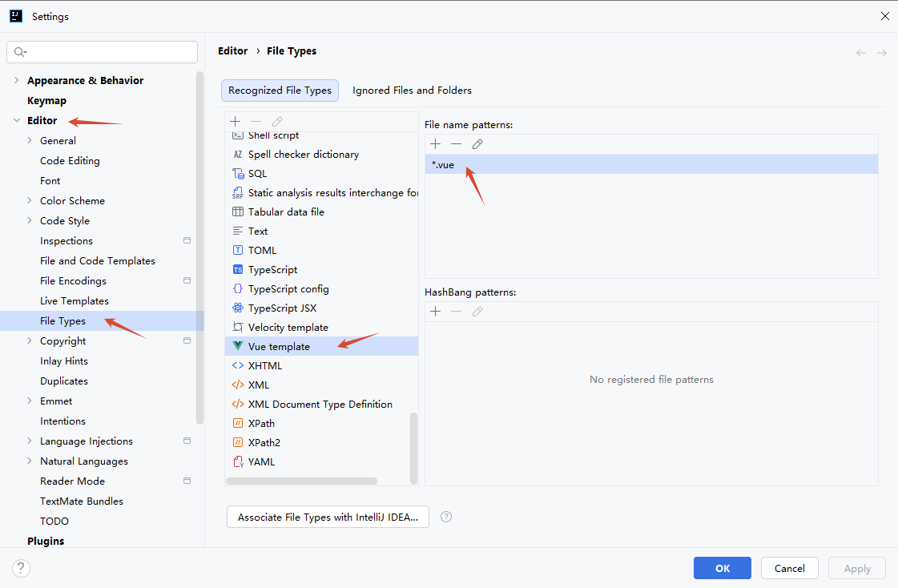Select Velocity template file type

click(x=321, y=328)
